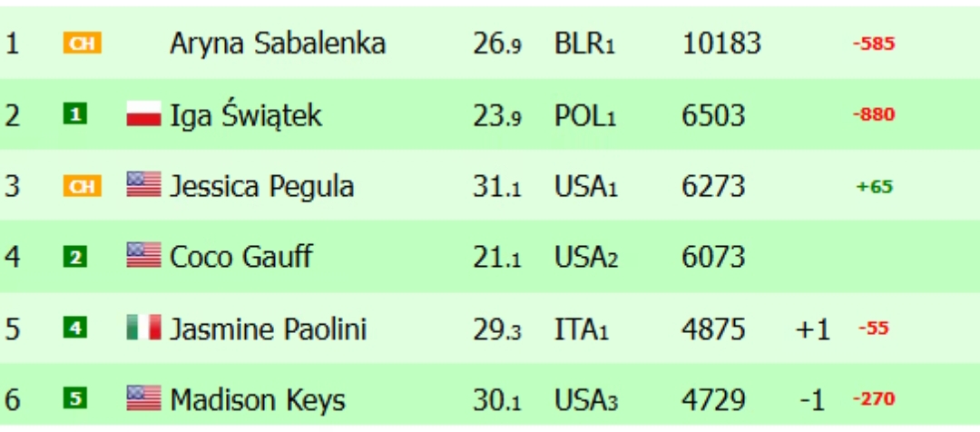
Task: Select the Coco Gauff name link
Action: [x=240, y=257]
